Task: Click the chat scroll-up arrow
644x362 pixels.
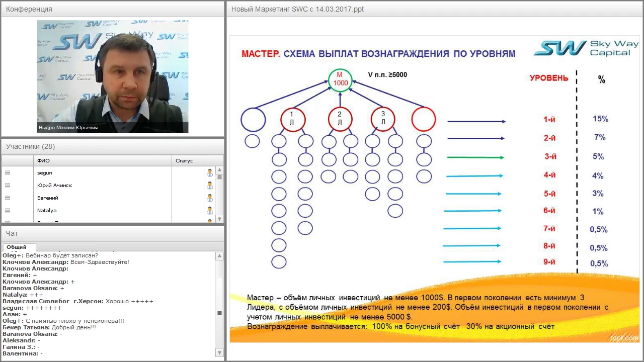Action: 219,256
